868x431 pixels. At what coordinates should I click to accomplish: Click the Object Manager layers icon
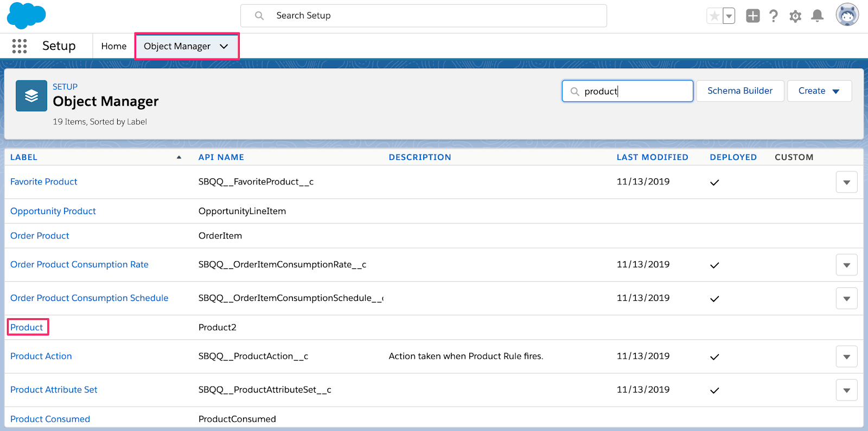click(x=31, y=96)
